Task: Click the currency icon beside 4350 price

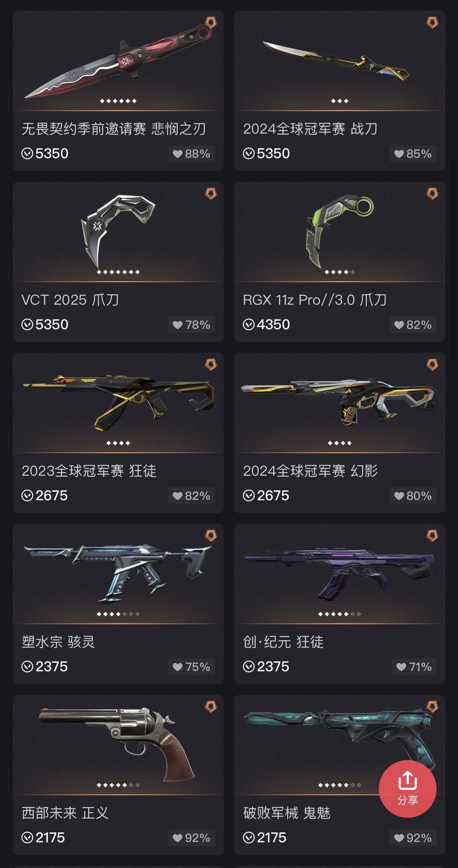Action: click(249, 325)
